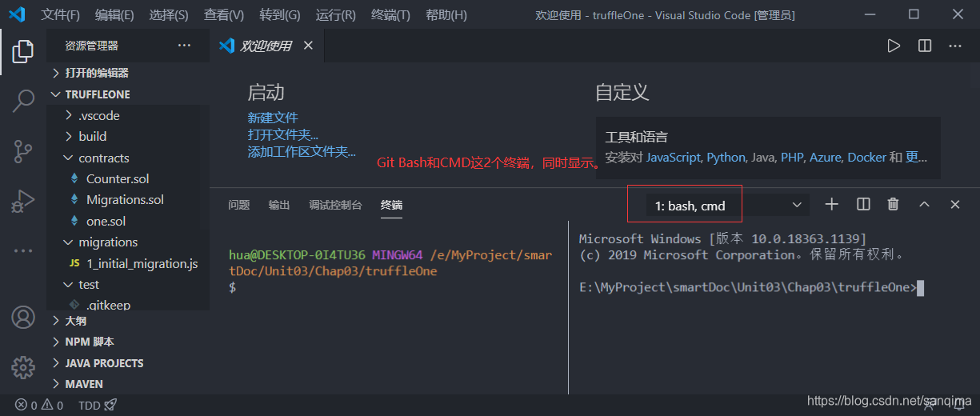Select the bash, cmd terminal dropdown

pos(728,206)
